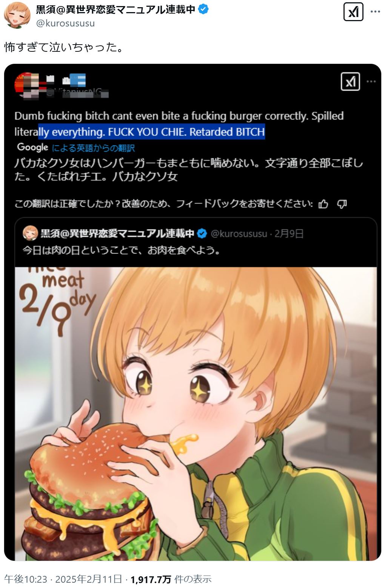This screenshot has width=385, height=588.
Task: Click the 'による英語からの翻訳' translation link
Action: [93, 148]
